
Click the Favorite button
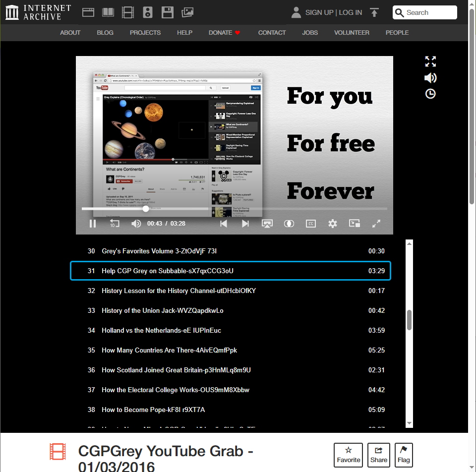tap(348, 455)
